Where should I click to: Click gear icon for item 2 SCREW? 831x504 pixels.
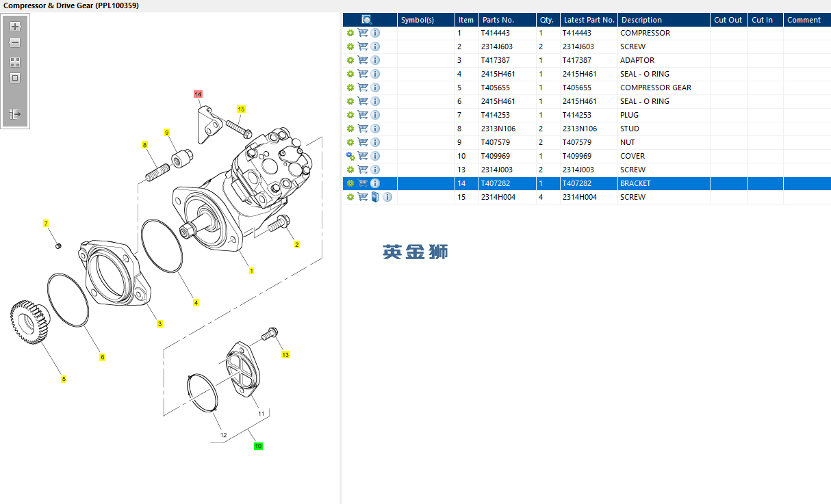point(350,47)
